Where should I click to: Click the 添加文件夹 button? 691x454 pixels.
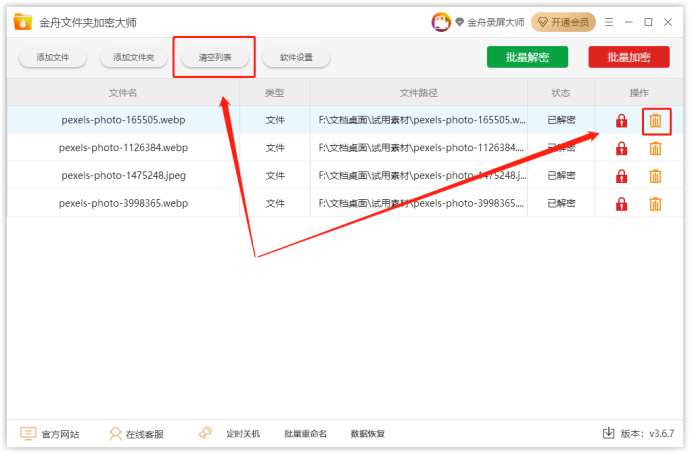pos(134,57)
